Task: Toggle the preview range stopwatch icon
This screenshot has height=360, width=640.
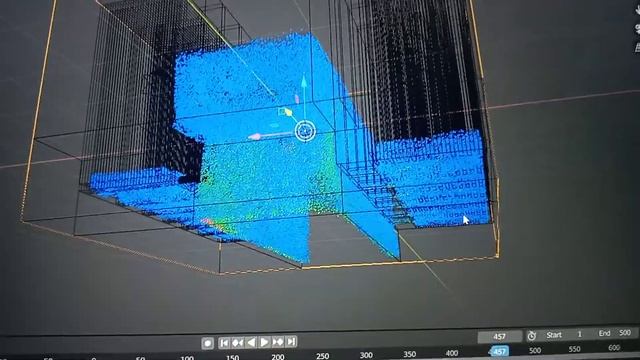Action: [531, 336]
